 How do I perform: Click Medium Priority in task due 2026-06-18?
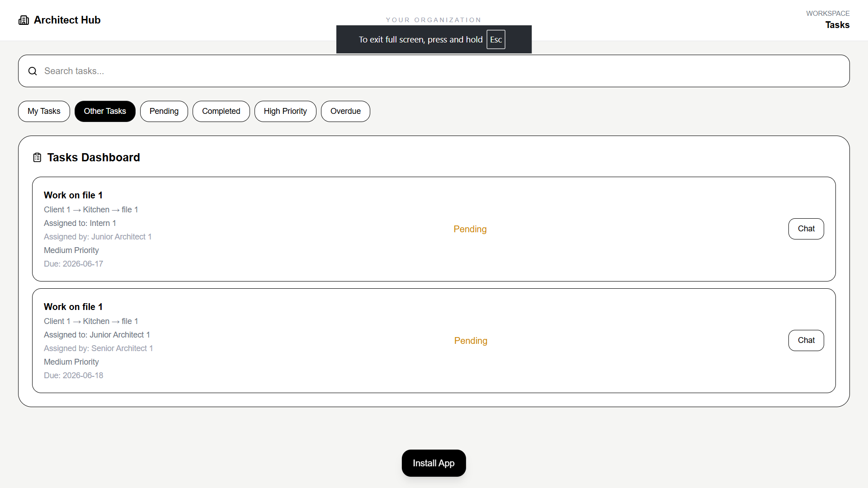pos(71,362)
